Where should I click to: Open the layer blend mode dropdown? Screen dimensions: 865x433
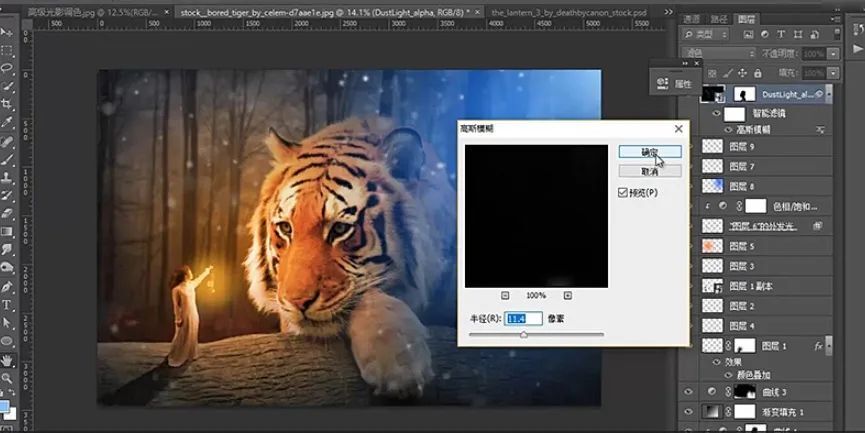[717, 53]
